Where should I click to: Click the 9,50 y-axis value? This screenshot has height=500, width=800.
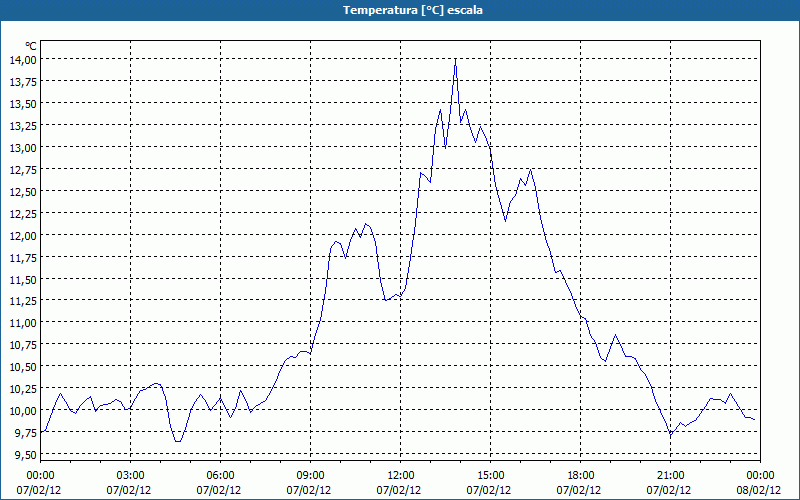26,455
